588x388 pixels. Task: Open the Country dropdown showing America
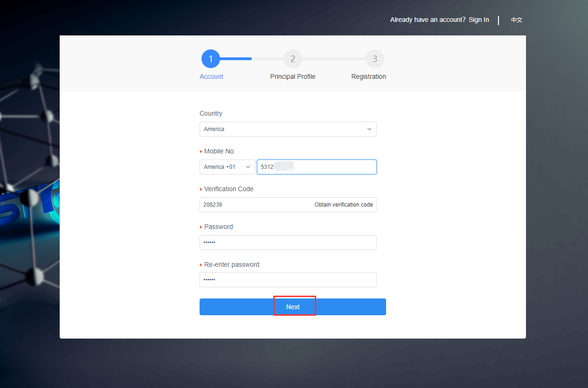point(284,129)
